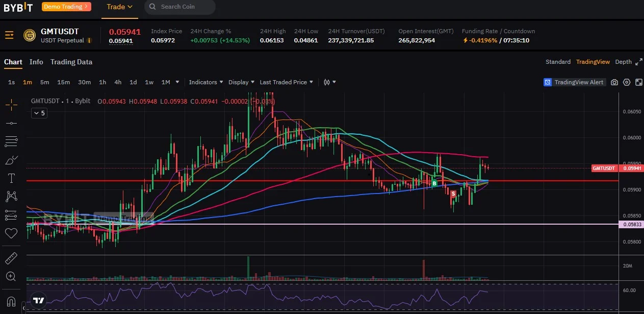
Task: Select the crosshair cursor tool
Action: pos(11,105)
